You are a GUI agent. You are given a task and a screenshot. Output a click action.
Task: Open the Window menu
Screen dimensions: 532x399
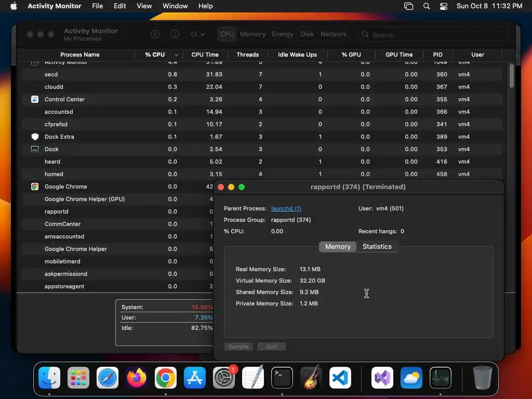click(x=175, y=6)
